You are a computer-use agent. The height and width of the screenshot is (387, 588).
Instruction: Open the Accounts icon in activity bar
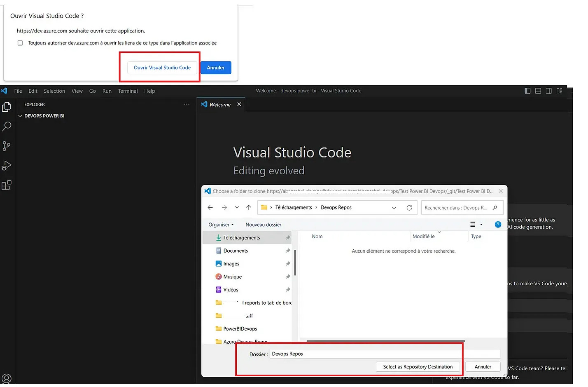[x=7, y=378]
